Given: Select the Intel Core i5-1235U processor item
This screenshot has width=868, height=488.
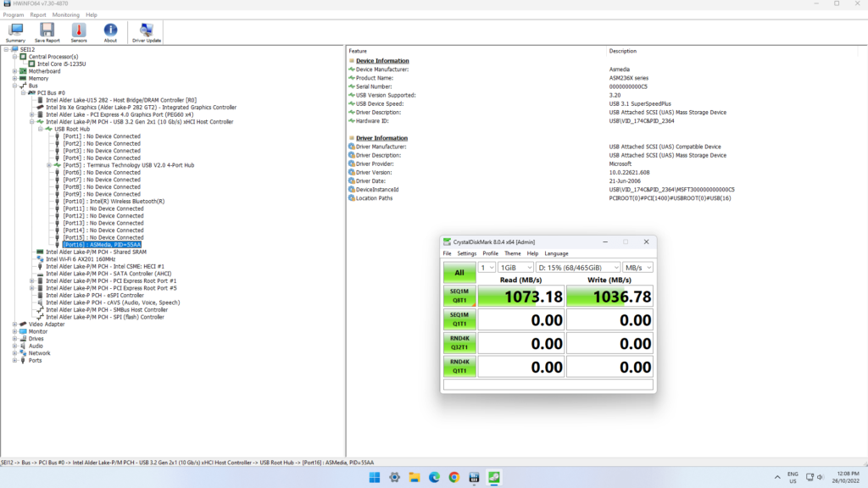Looking at the screenshot, I should click(61, 64).
